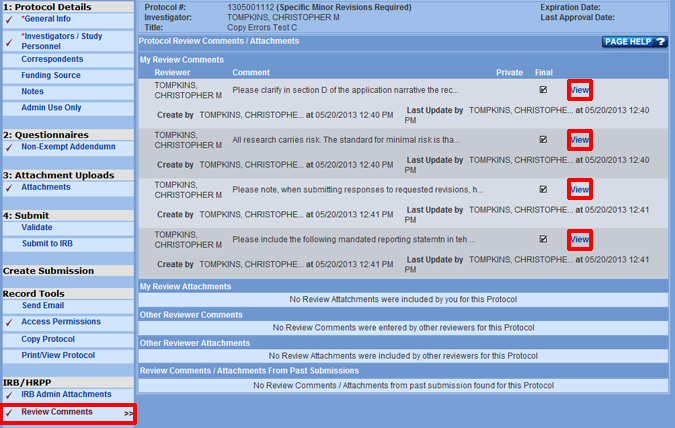Toggle Final checkbox for 'All research carries risk' comment
The height and width of the screenshot is (428, 675).
pyautogui.click(x=543, y=139)
